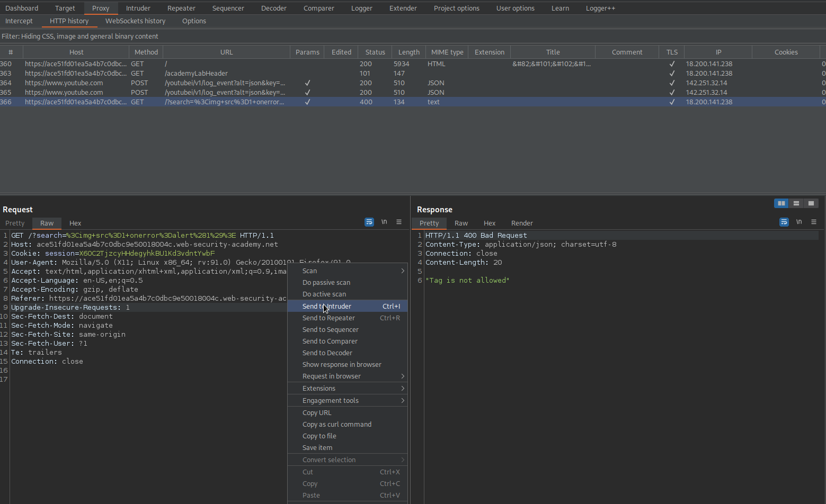Image resolution: width=826 pixels, height=504 pixels.
Task: Choose Copy to file
Action: click(x=348, y=436)
